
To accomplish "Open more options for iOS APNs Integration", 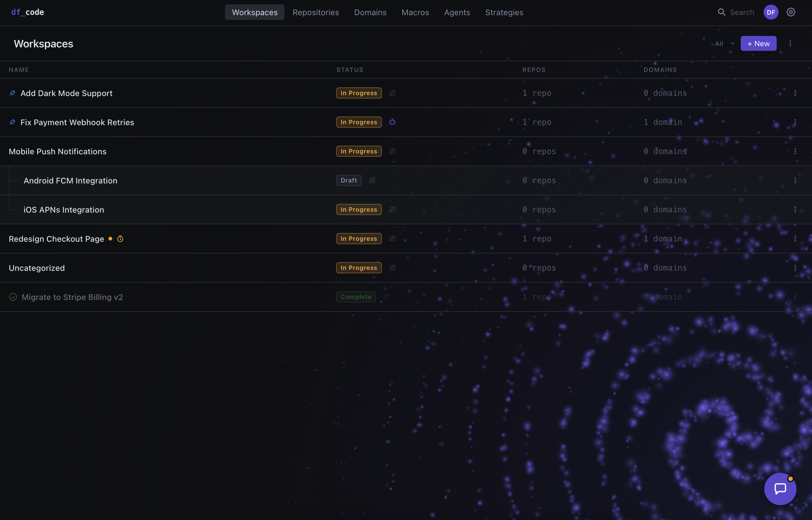I will pyautogui.click(x=795, y=209).
